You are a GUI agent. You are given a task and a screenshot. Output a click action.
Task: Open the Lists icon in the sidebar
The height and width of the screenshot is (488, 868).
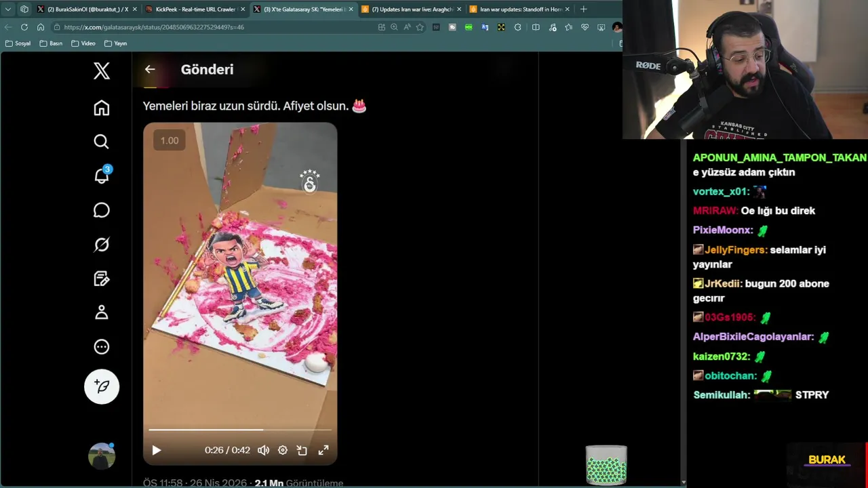(x=102, y=279)
